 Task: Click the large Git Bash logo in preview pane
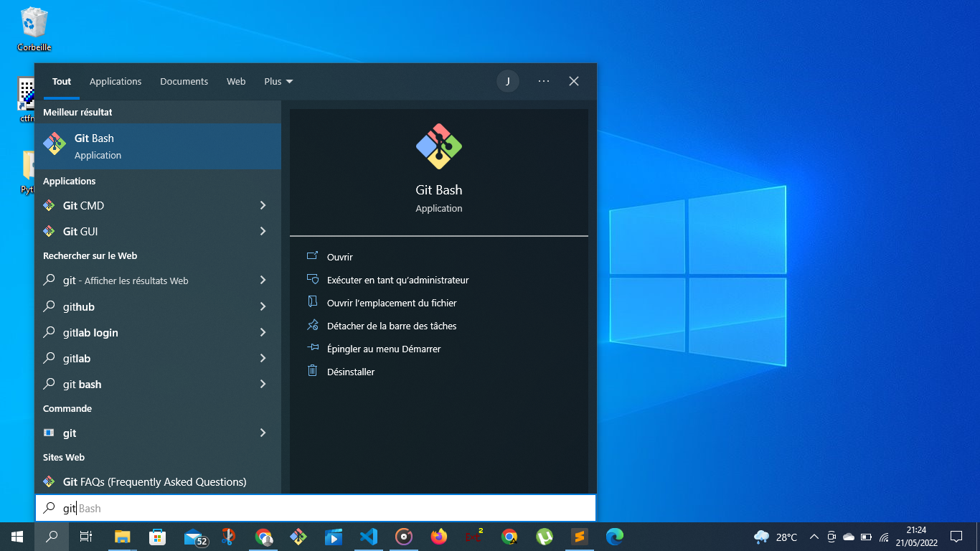pyautogui.click(x=439, y=146)
